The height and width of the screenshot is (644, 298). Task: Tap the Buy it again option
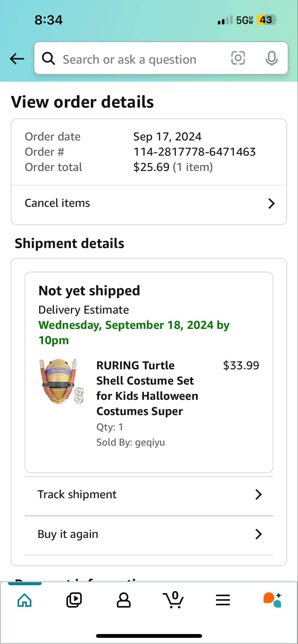[x=68, y=534]
